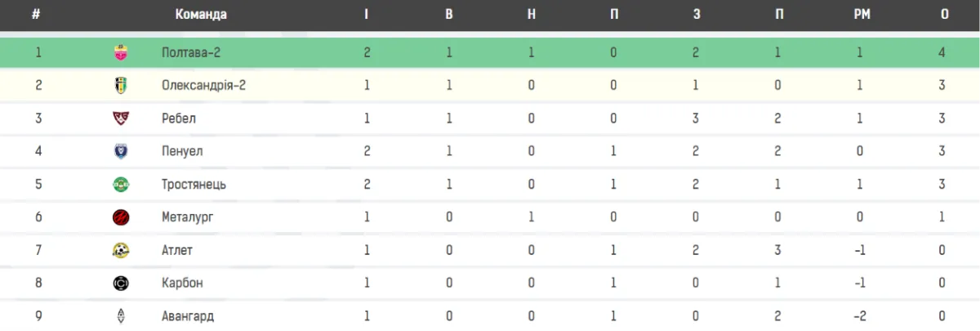The image size is (980, 331).
Task: Sort by the РМ goal difference header
Action: coord(862,14)
